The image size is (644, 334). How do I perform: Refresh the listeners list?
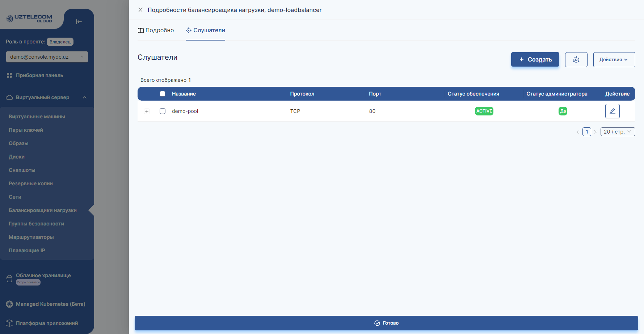576,59
